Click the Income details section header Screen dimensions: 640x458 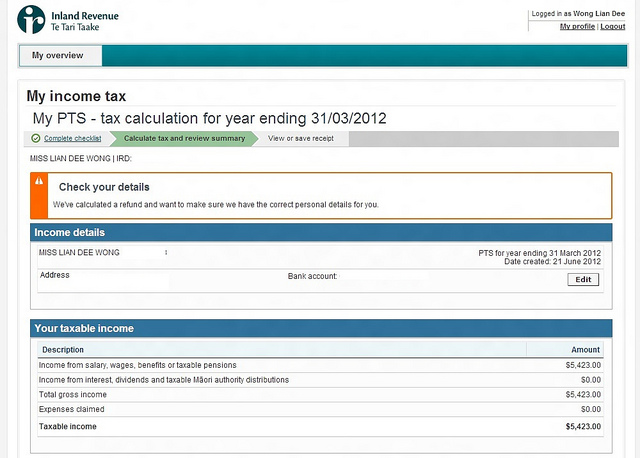pos(69,233)
